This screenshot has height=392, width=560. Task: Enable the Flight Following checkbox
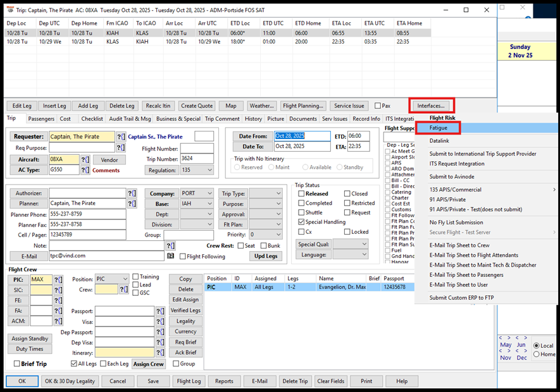[183, 256]
